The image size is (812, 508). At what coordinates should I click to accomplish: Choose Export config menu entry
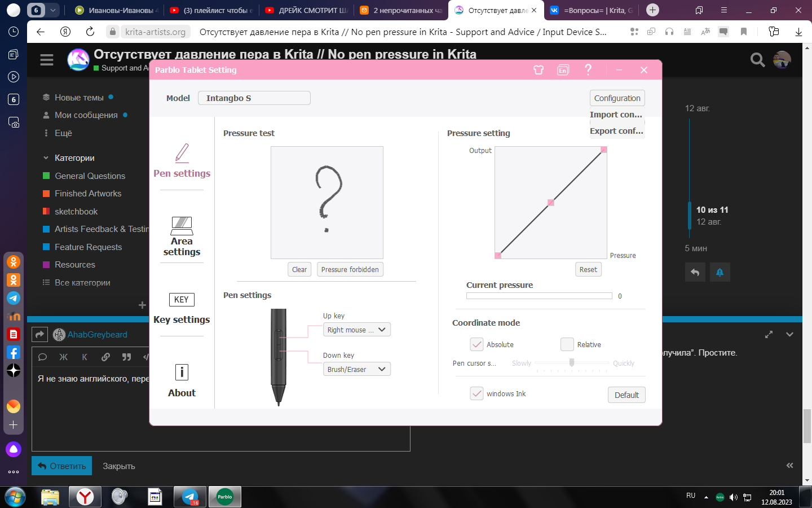[x=616, y=131]
